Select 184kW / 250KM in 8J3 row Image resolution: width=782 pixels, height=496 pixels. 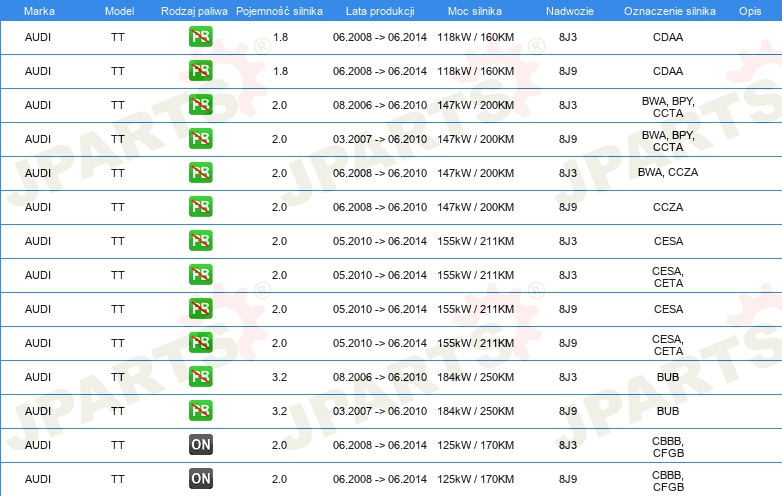(x=475, y=377)
